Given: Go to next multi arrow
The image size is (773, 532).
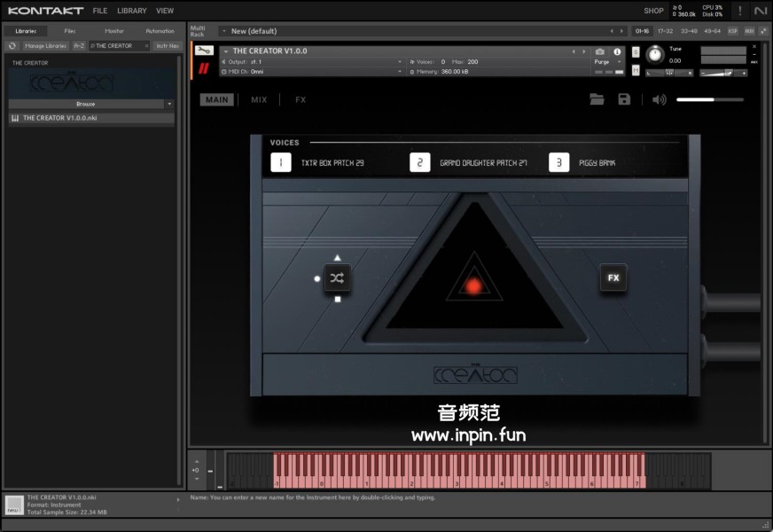Looking at the screenshot, I should [621, 31].
